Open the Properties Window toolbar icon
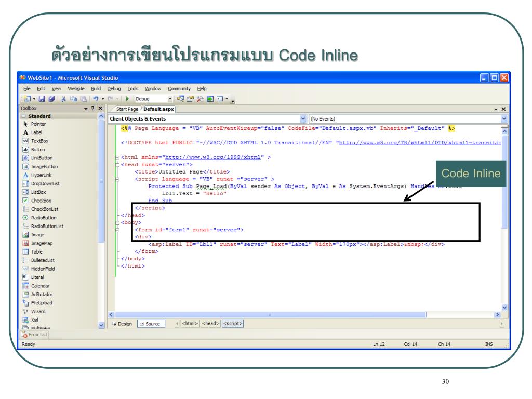The height and width of the screenshot is (399, 532). point(190,99)
